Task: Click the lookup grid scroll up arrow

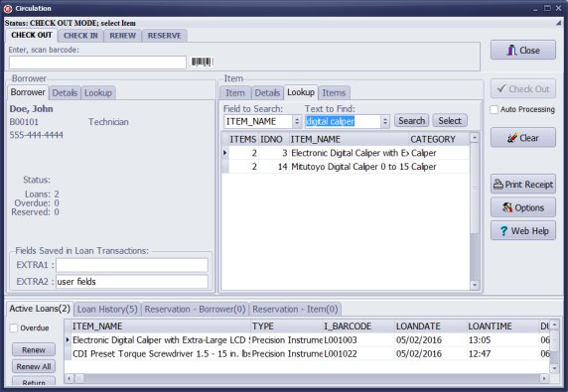Action: pyautogui.click(x=475, y=138)
